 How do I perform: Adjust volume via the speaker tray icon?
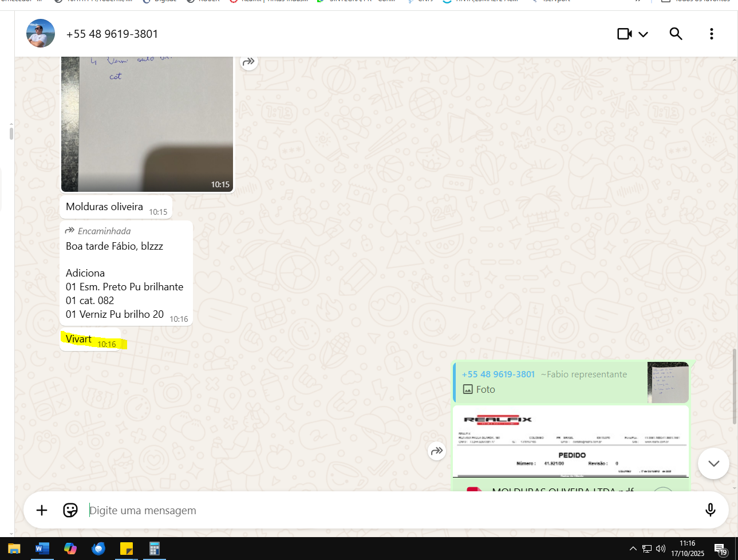pyautogui.click(x=661, y=549)
